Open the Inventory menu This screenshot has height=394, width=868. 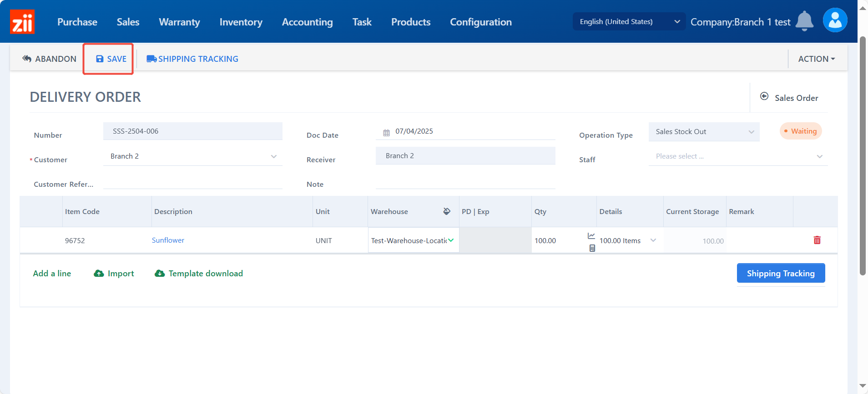(241, 22)
